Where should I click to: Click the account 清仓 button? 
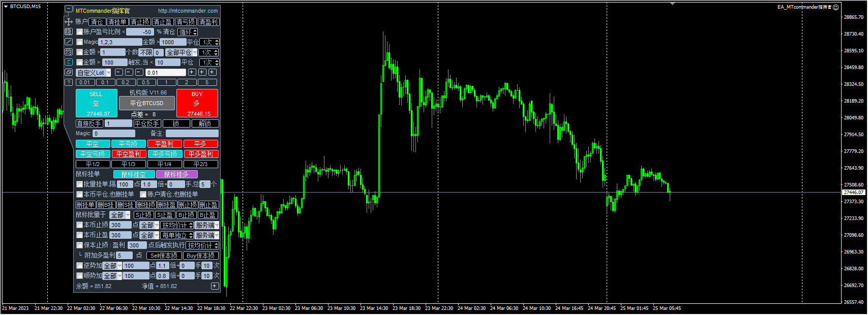coord(97,22)
